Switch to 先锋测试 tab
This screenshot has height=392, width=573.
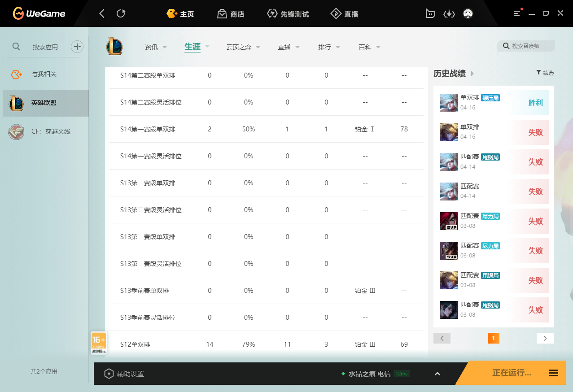pyautogui.click(x=288, y=14)
